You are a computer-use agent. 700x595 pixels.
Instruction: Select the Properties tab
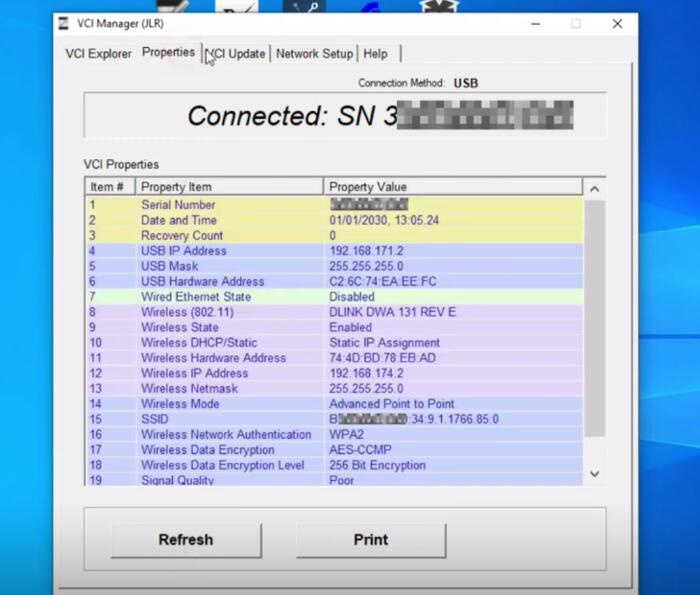168,52
